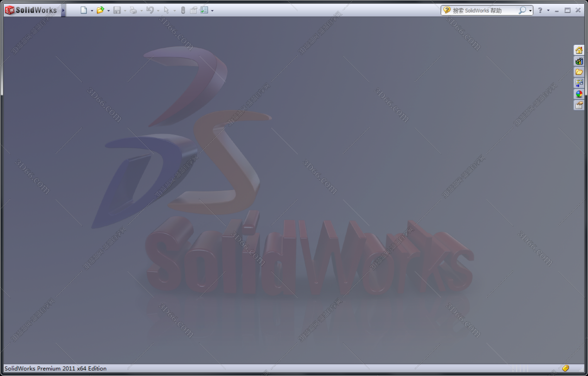588x376 pixels.
Task: Expand the collapsed SolidWorks menu bar
Action: coord(64,10)
